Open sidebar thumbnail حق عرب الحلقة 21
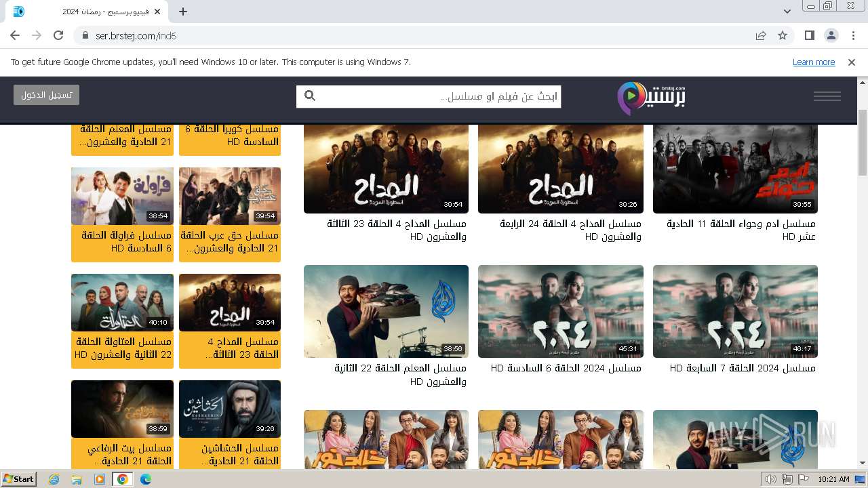This screenshot has height=488, width=868. pyautogui.click(x=230, y=196)
